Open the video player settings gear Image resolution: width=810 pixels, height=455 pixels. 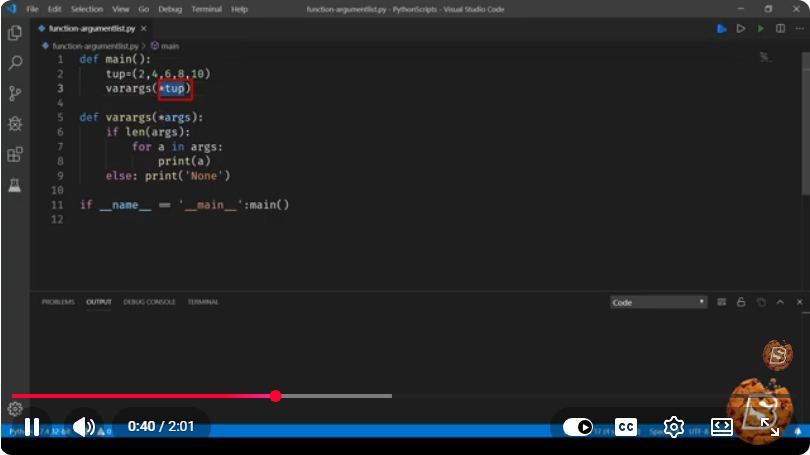674,427
